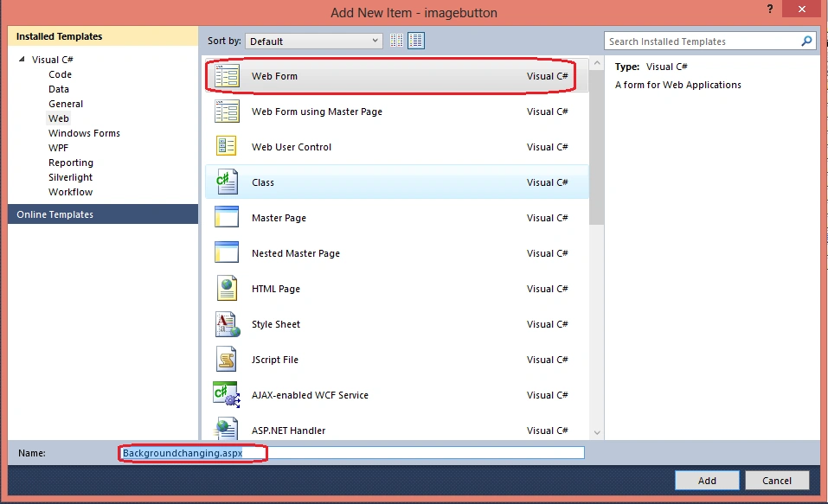828x504 pixels.
Task: Open the Sort by Default dropdown
Action: pos(314,41)
